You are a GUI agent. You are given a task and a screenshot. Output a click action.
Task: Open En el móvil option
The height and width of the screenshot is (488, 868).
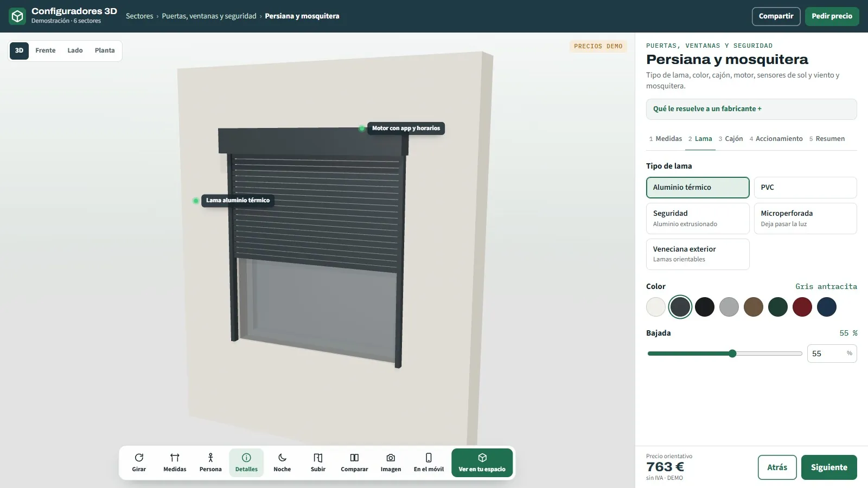click(x=429, y=463)
